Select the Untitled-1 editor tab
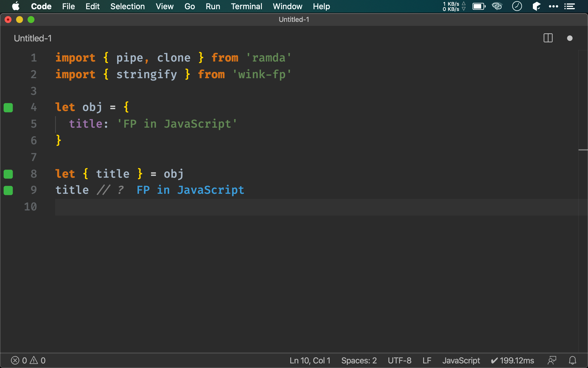Screen dimensions: 588x368 [33, 38]
